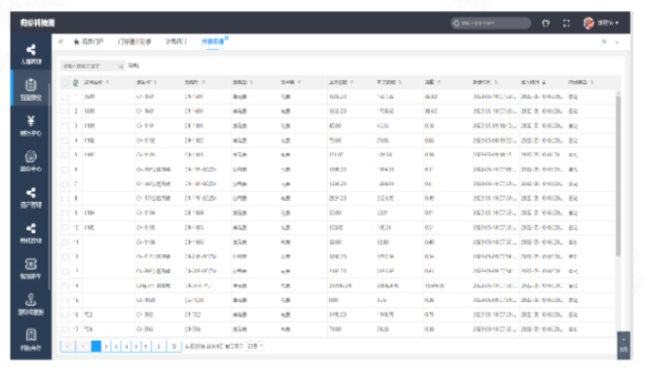Open the bookmark-icon module at sidebar bottom
This screenshot has width=645, height=372.
[x=31, y=339]
